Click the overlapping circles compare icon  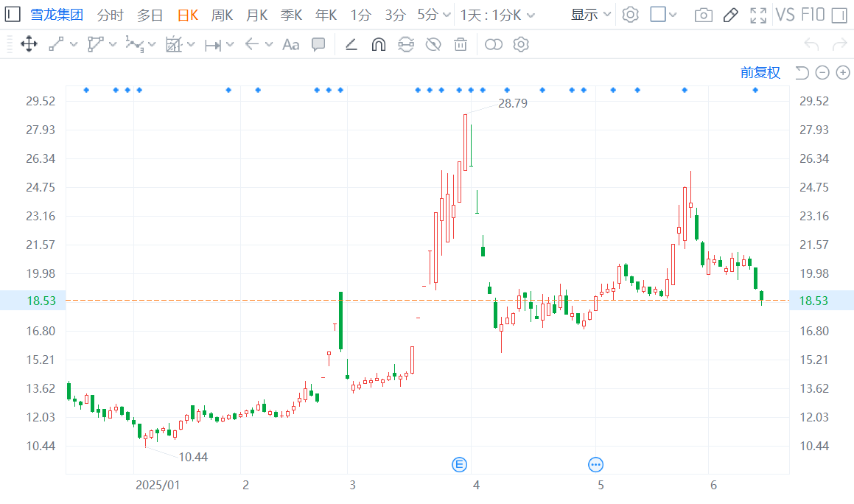[494, 45]
